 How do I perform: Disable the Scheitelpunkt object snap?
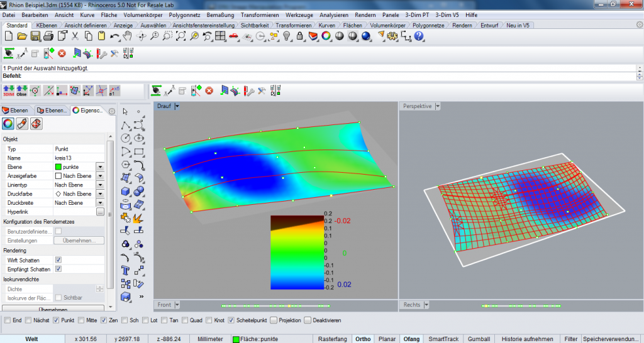pos(231,320)
